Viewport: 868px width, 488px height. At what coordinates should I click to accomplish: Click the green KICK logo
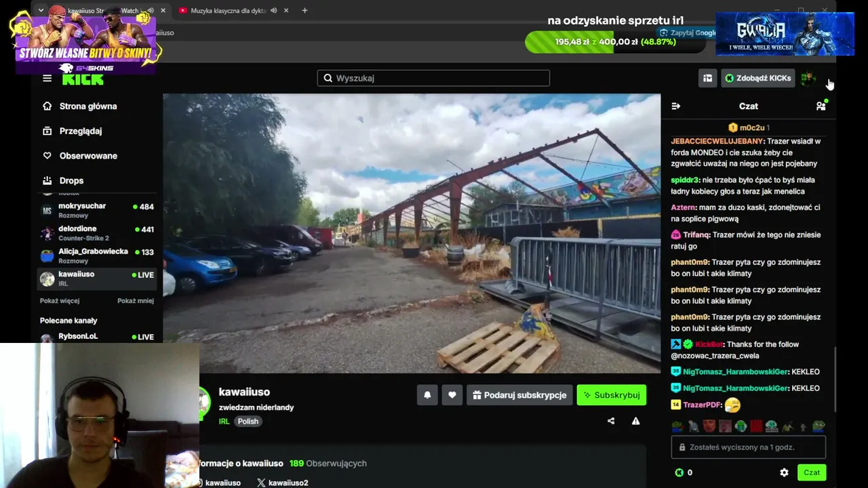click(83, 79)
